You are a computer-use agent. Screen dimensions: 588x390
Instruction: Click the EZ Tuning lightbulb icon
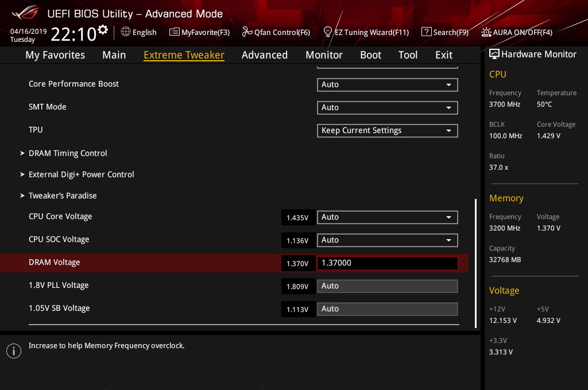[327, 32]
